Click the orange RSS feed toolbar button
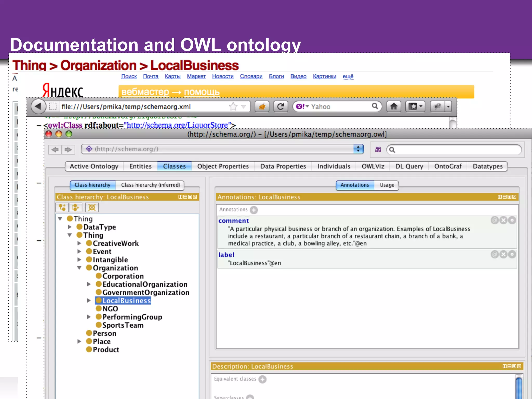 coord(262,107)
